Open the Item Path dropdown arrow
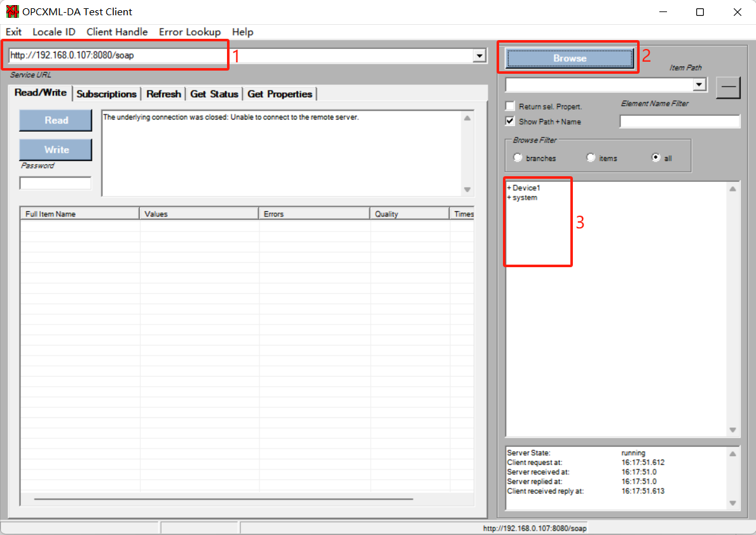Image resolution: width=756 pixels, height=535 pixels. pyautogui.click(x=699, y=85)
